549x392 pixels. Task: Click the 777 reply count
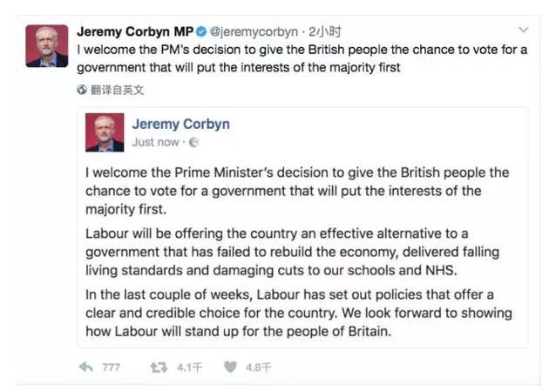click(111, 368)
